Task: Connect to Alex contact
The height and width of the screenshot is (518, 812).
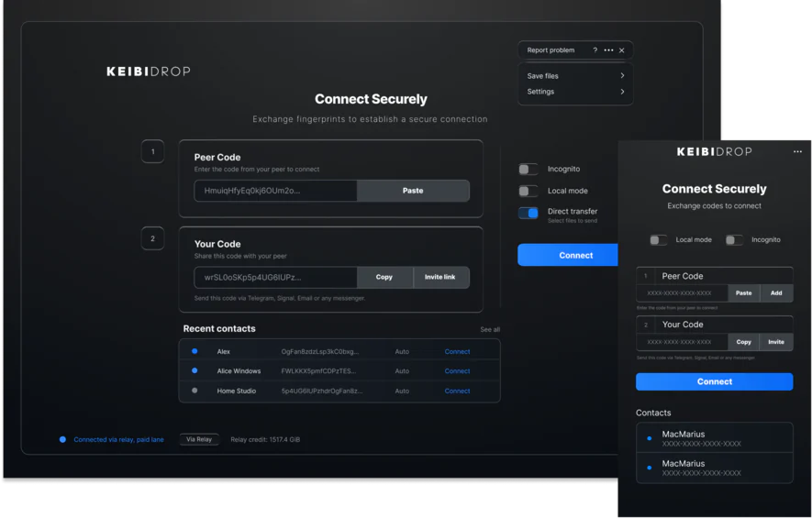Action: (457, 351)
